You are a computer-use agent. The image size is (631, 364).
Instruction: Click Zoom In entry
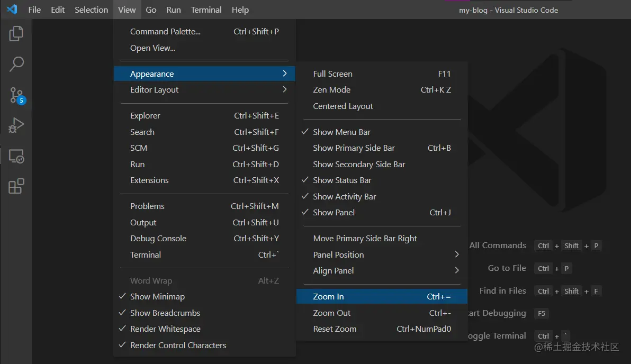coord(382,296)
